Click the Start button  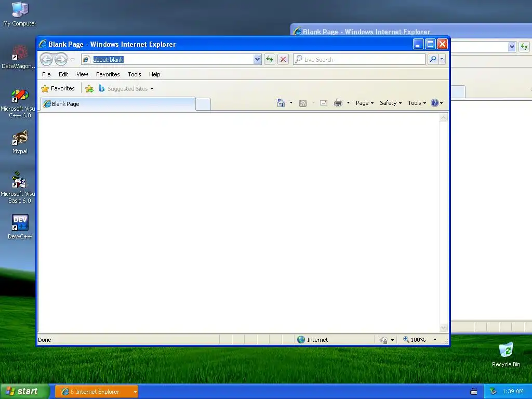(x=25, y=392)
